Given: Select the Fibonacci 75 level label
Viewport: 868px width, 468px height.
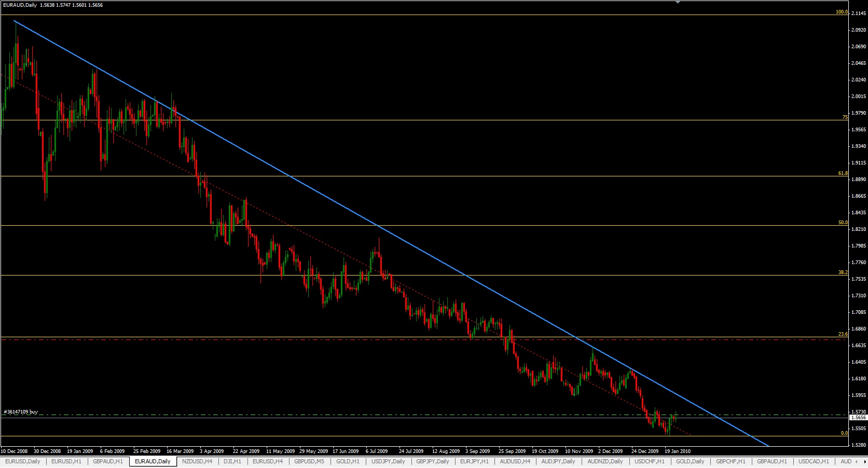Looking at the screenshot, I should (x=845, y=117).
